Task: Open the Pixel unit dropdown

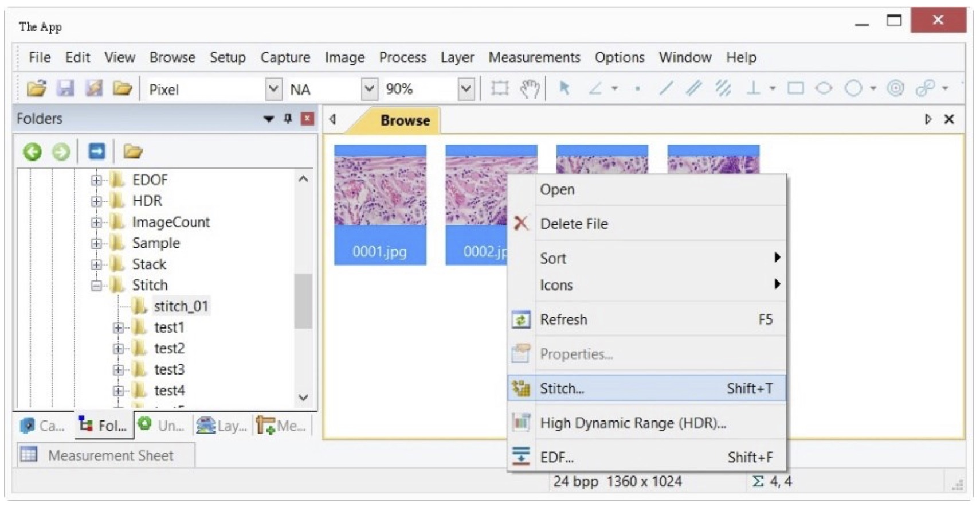Action: pos(274,89)
